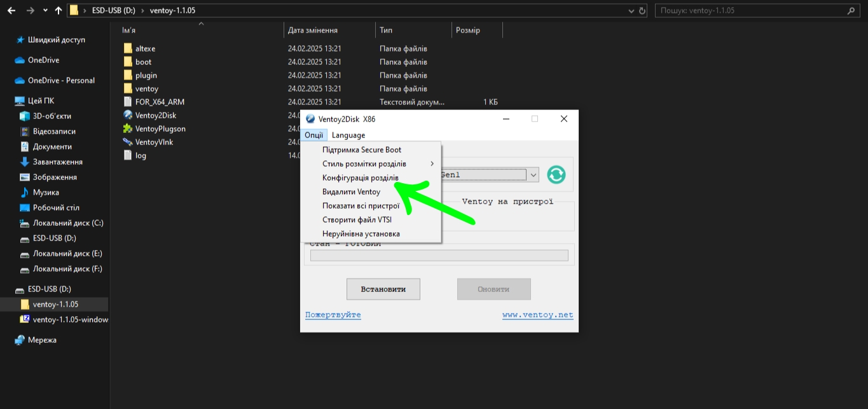Refresh device list with green arrows icon
This screenshot has width=868, height=409.
[x=556, y=174]
